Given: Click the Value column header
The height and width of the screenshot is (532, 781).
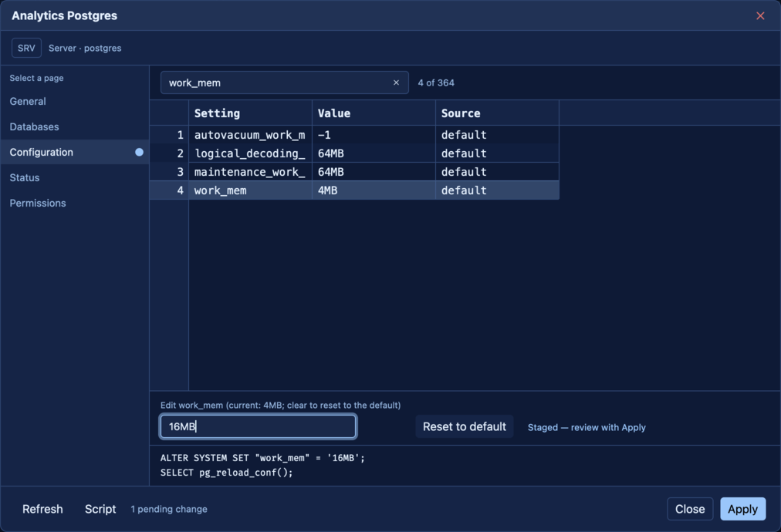Looking at the screenshot, I should pyautogui.click(x=374, y=113).
